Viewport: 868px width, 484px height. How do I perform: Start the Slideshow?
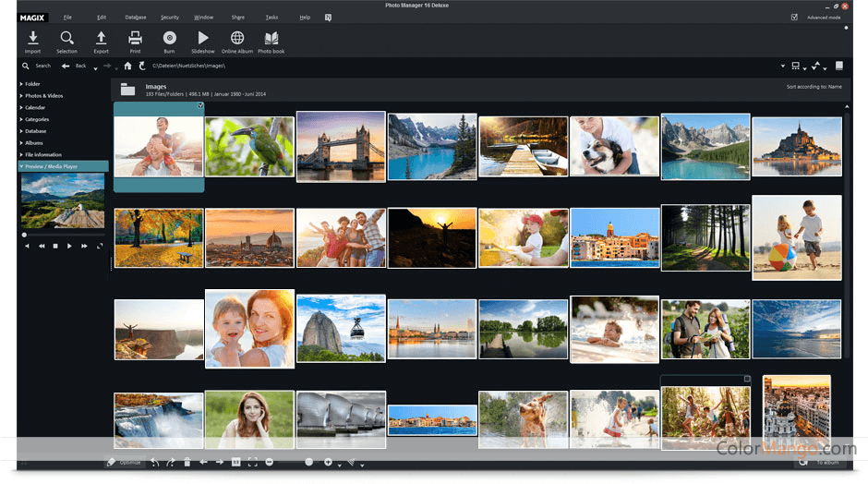point(202,40)
